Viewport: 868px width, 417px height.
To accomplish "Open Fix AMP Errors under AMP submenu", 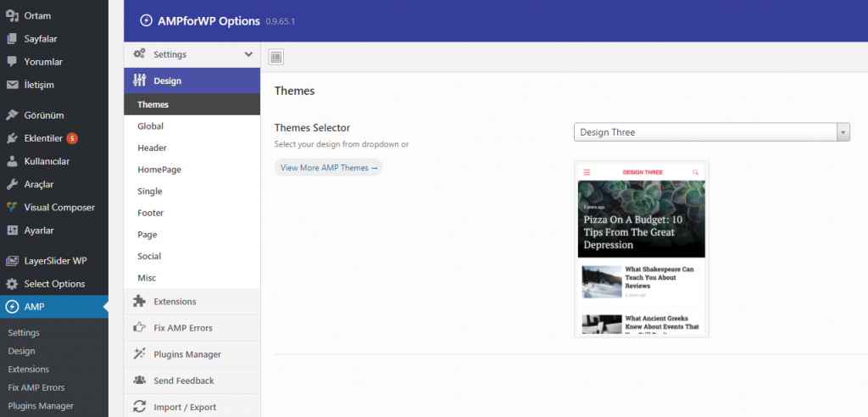I will (36, 387).
